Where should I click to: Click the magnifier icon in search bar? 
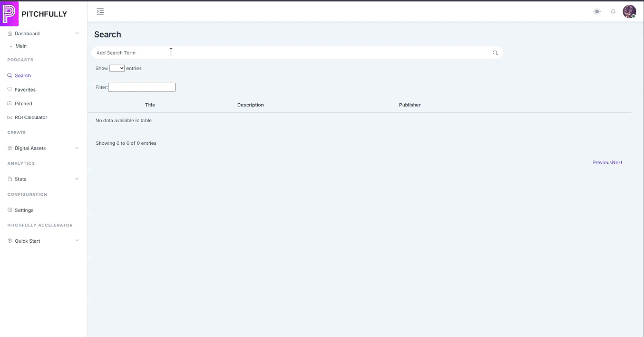point(495,53)
